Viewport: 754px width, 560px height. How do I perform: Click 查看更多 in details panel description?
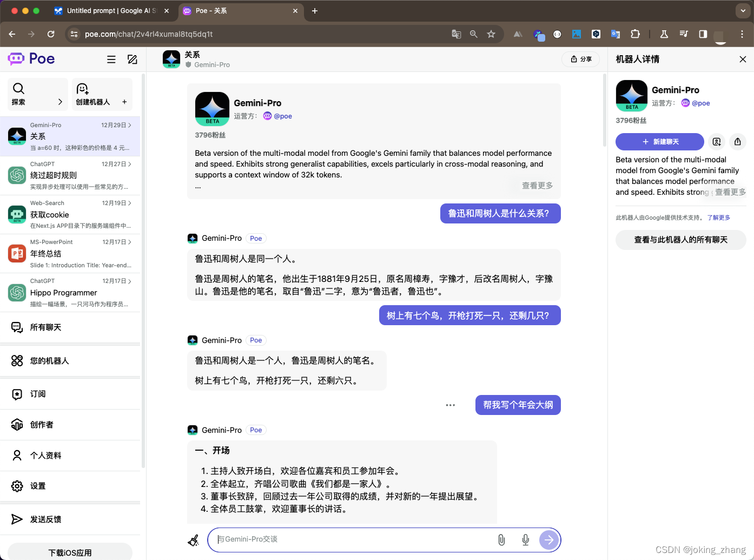click(730, 192)
